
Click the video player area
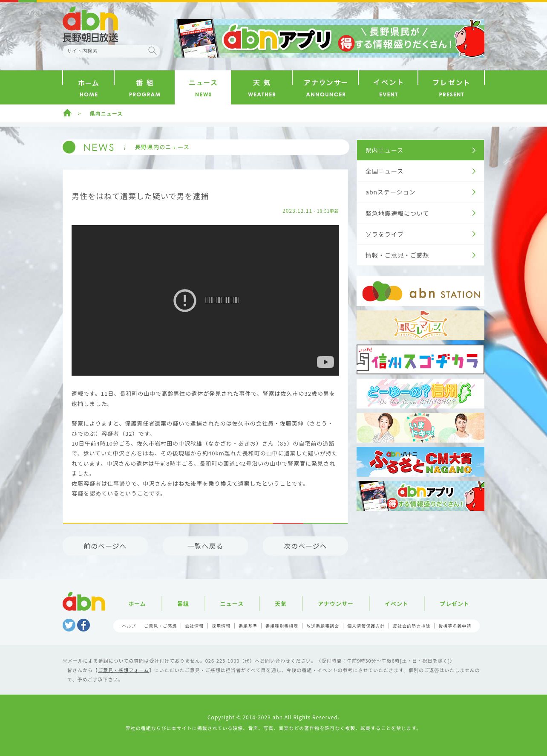pyautogui.click(x=205, y=300)
